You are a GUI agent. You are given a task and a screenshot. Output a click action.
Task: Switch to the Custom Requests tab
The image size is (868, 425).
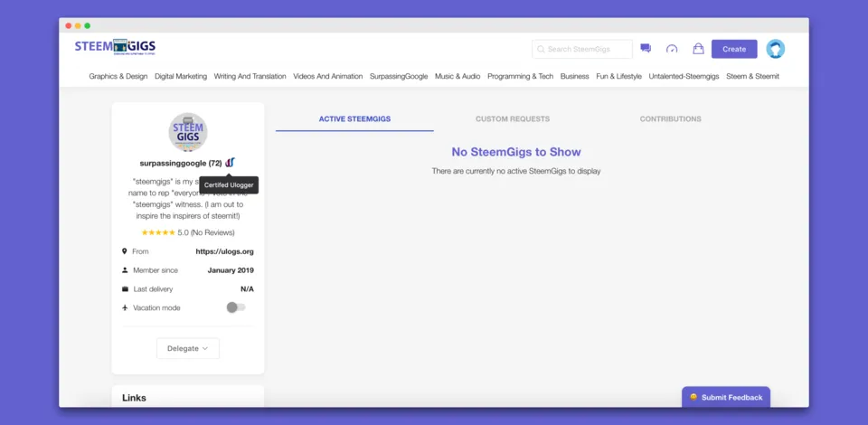(x=513, y=119)
